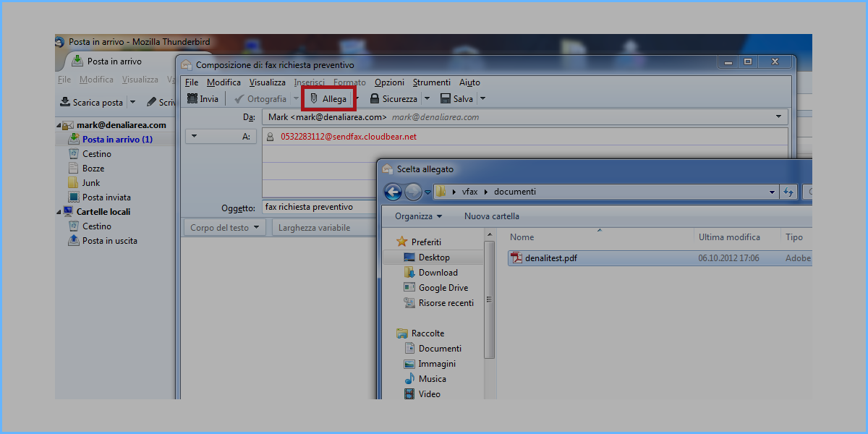This screenshot has height=434, width=868.
Task: Click the refresh button beside the address bar
Action: (788, 192)
